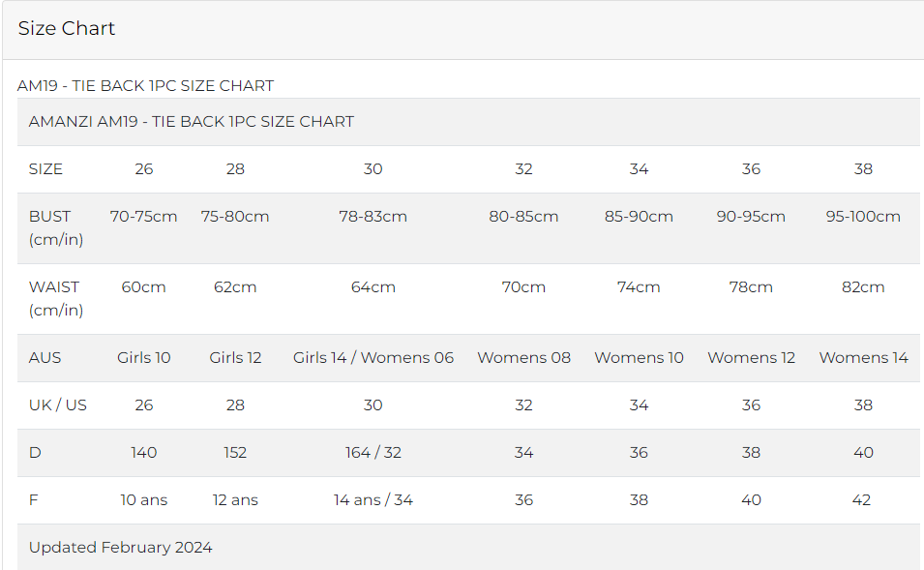
Task: Click the "WAIST (cm/in)" row label
Action: click(x=56, y=298)
